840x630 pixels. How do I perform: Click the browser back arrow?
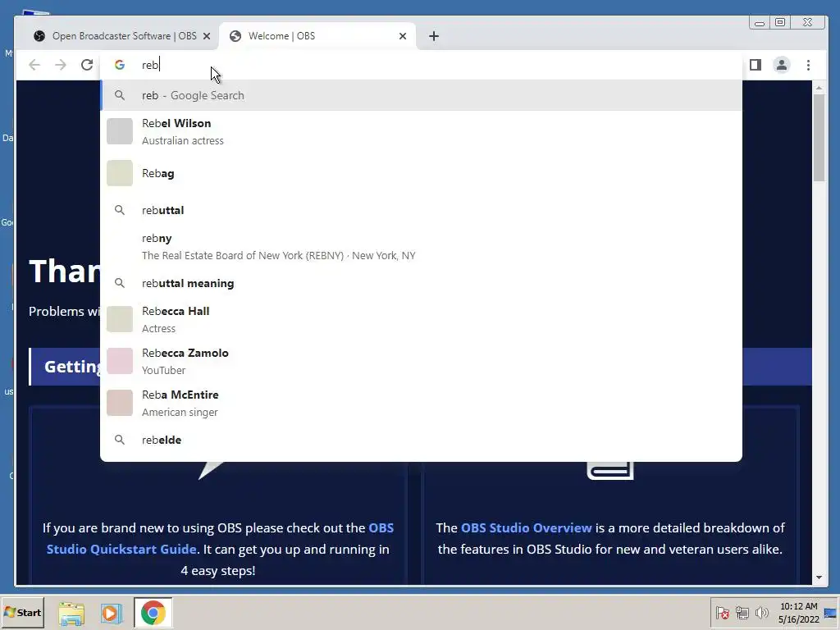(34, 65)
